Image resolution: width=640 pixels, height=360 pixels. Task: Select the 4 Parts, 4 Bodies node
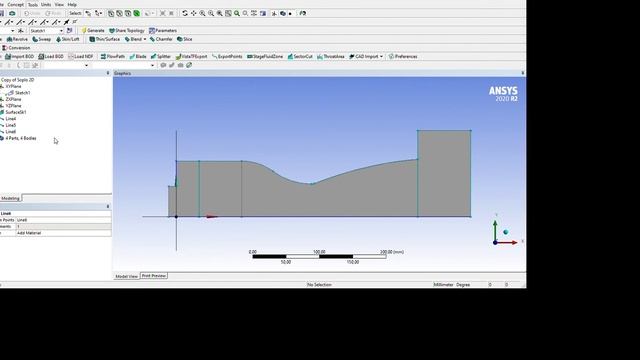(20, 138)
